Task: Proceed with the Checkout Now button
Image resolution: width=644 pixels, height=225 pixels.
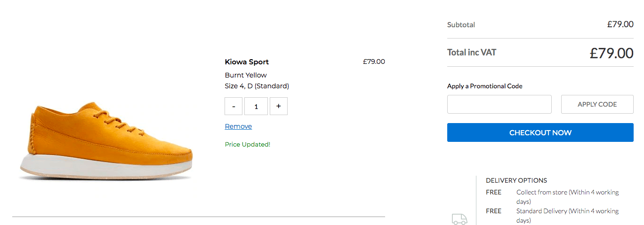Action: (x=540, y=132)
